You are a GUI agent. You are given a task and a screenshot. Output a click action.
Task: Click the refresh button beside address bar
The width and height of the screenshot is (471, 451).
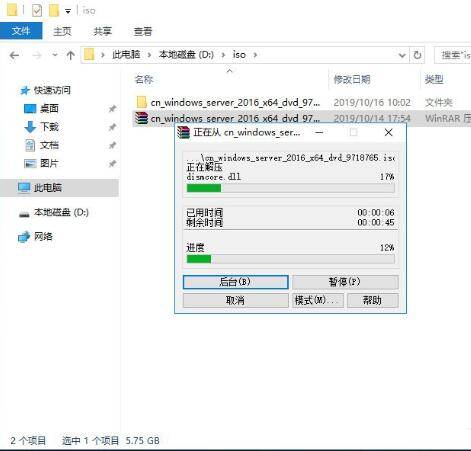point(417,55)
